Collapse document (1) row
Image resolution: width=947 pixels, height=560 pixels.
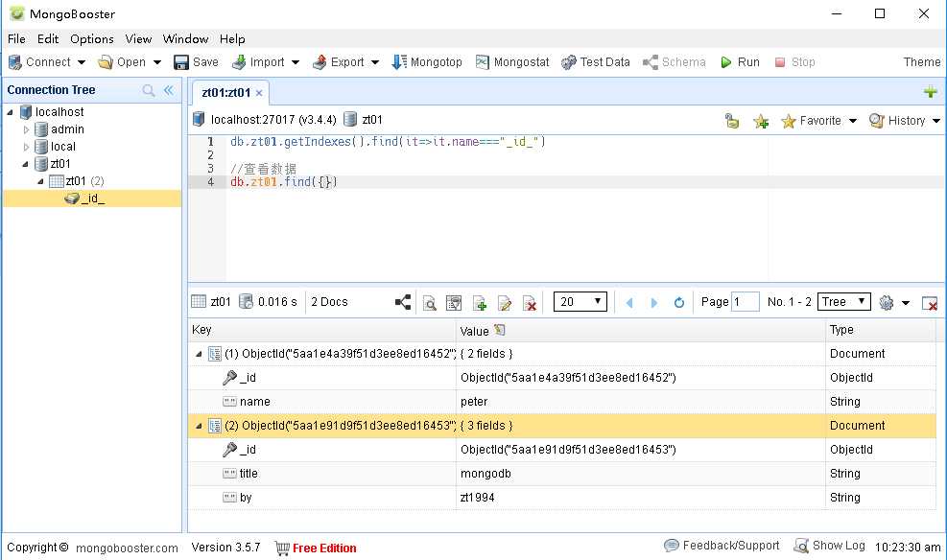[x=199, y=354]
